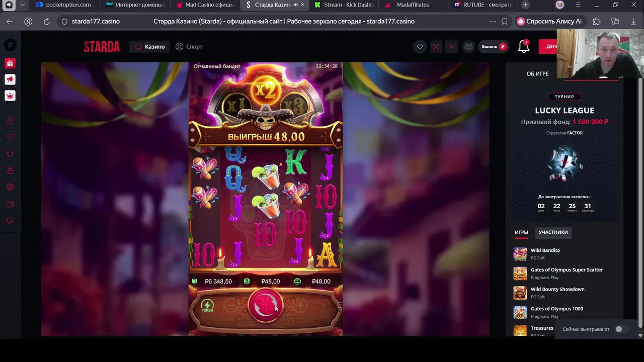Switch to the Mad Casino tab

(205, 5)
